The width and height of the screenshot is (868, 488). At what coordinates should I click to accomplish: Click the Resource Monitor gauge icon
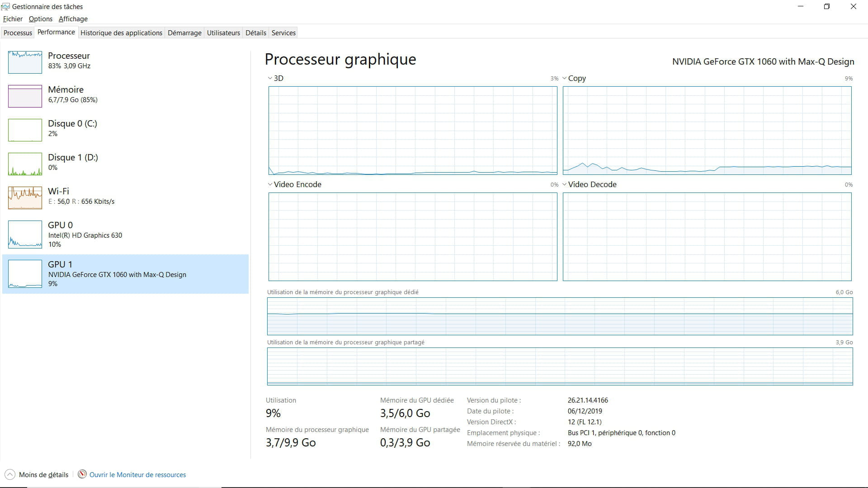82,474
